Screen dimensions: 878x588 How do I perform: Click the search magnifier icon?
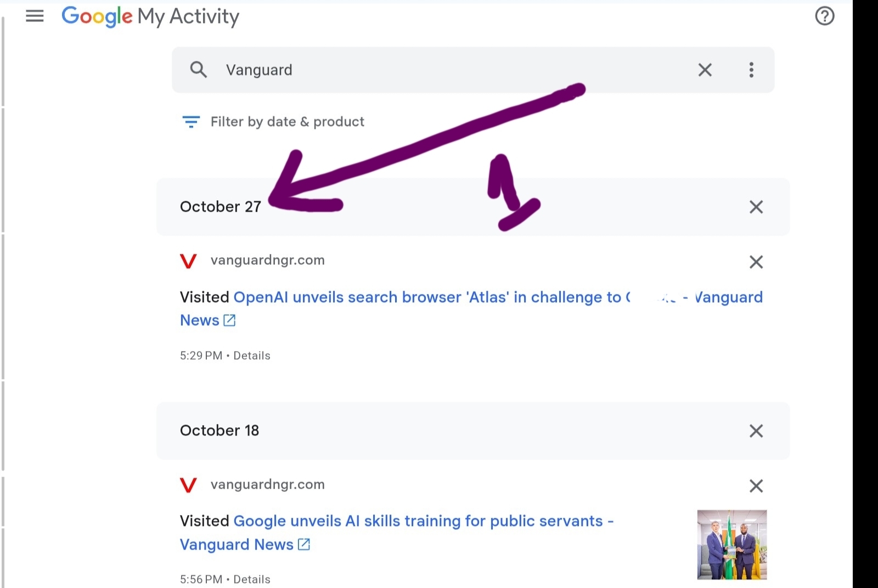198,70
